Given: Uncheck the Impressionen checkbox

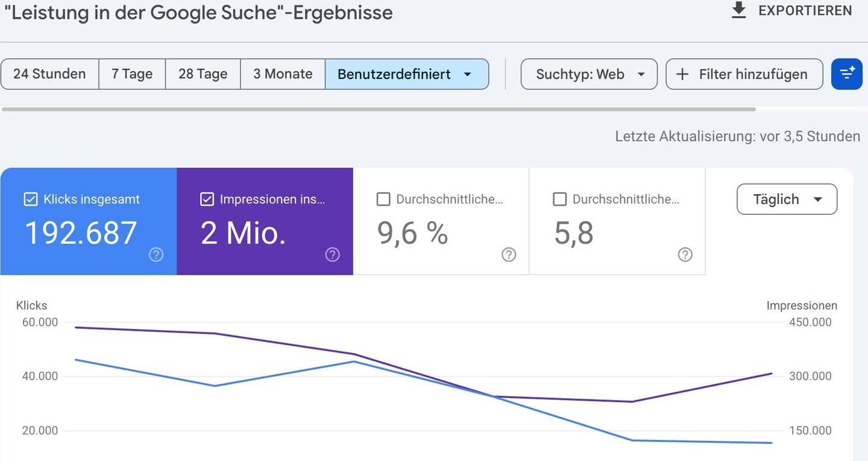Looking at the screenshot, I should point(207,199).
